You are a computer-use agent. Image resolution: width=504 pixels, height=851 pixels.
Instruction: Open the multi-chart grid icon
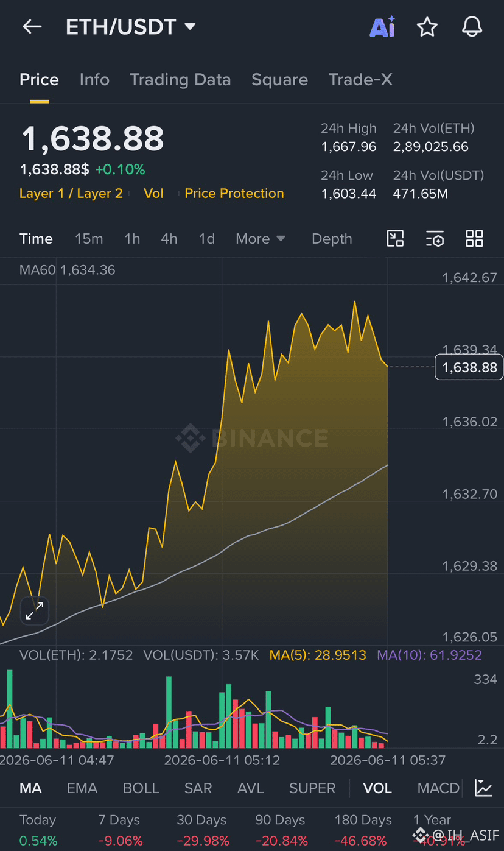pyautogui.click(x=474, y=239)
